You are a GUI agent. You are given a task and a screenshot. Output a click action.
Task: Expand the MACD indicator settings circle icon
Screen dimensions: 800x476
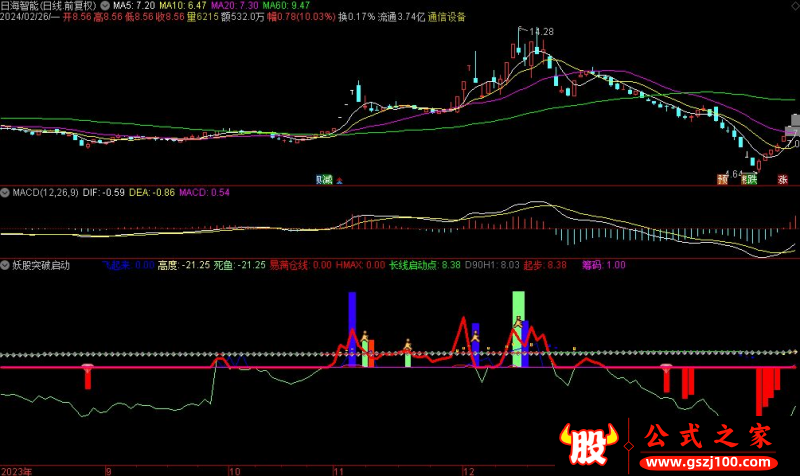click(5, 191)
